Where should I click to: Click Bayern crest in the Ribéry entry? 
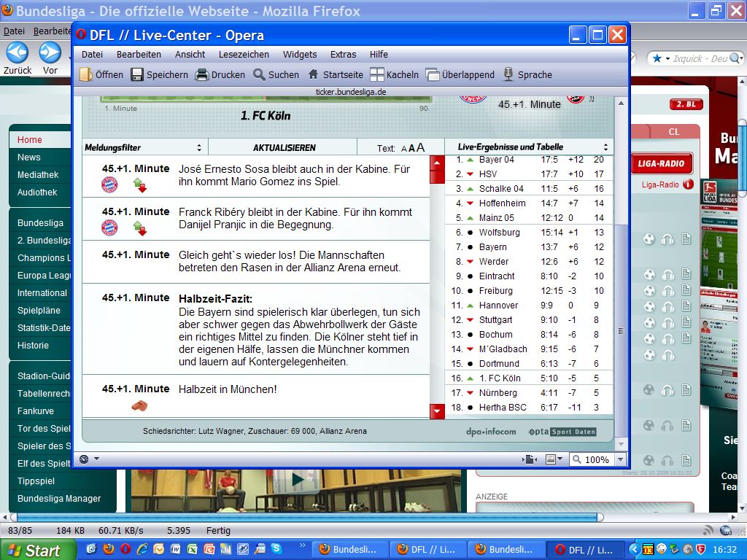tap(109, 227)
